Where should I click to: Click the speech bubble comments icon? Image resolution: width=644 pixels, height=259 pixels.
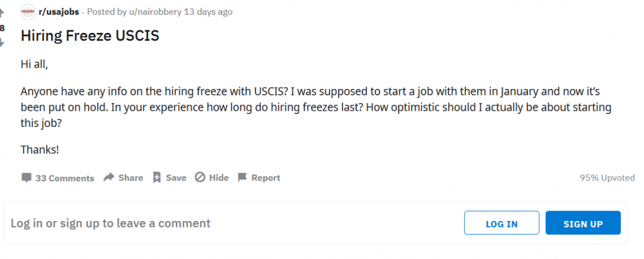coord(26,178)
